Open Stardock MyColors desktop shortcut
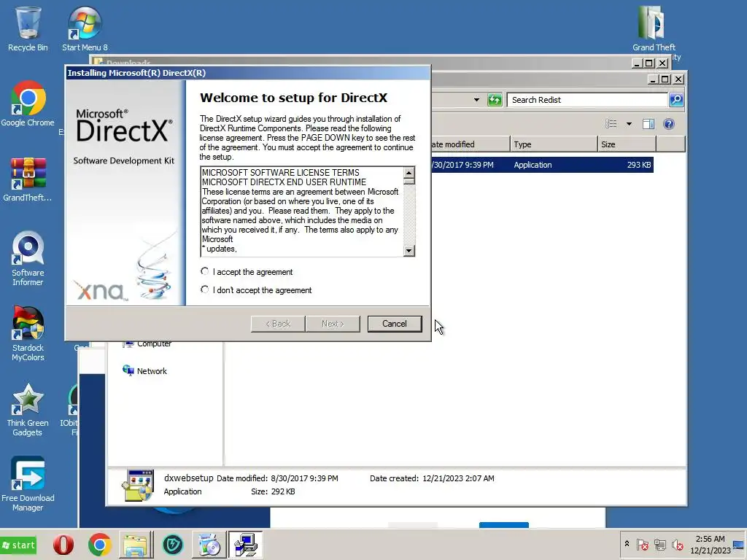The image size is (747, 560). (x=28, y=334)
